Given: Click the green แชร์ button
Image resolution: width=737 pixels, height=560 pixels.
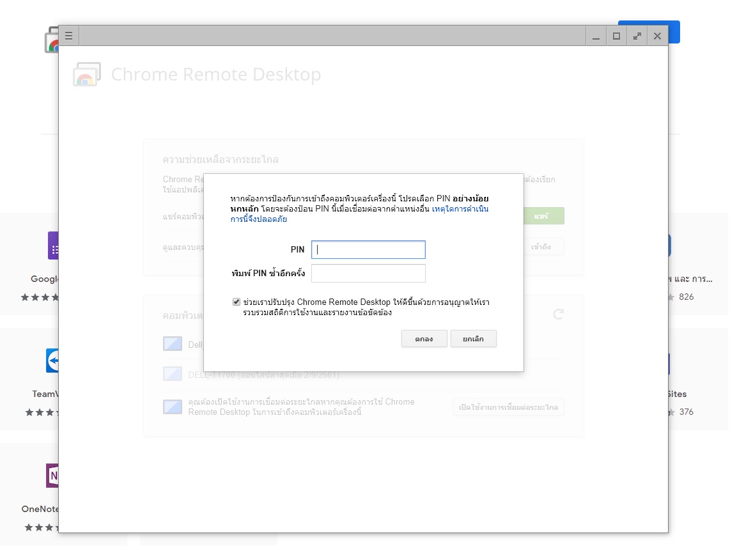Looking at the screenshot, I should coord(544,216).
